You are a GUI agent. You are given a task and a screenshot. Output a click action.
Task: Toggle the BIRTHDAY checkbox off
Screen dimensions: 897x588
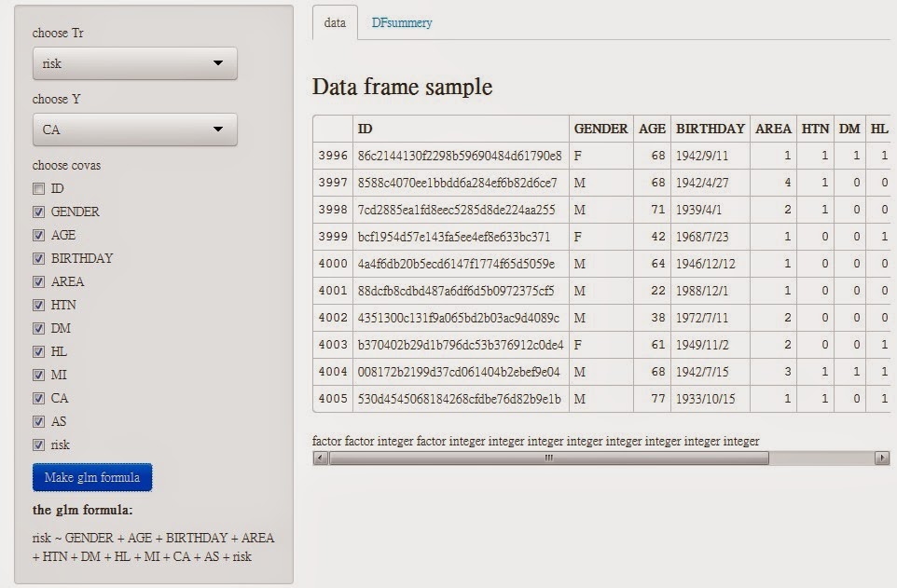pos(38,258)
